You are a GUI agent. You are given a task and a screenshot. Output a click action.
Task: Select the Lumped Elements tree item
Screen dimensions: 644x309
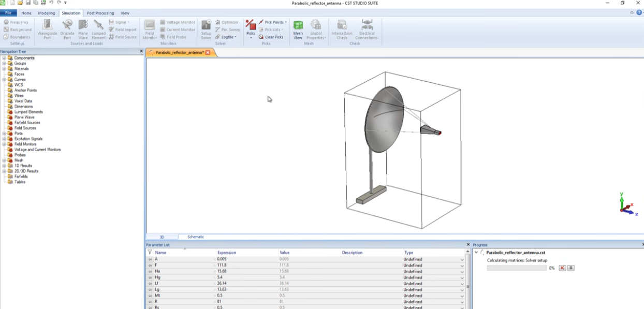[x=28, y=112]
